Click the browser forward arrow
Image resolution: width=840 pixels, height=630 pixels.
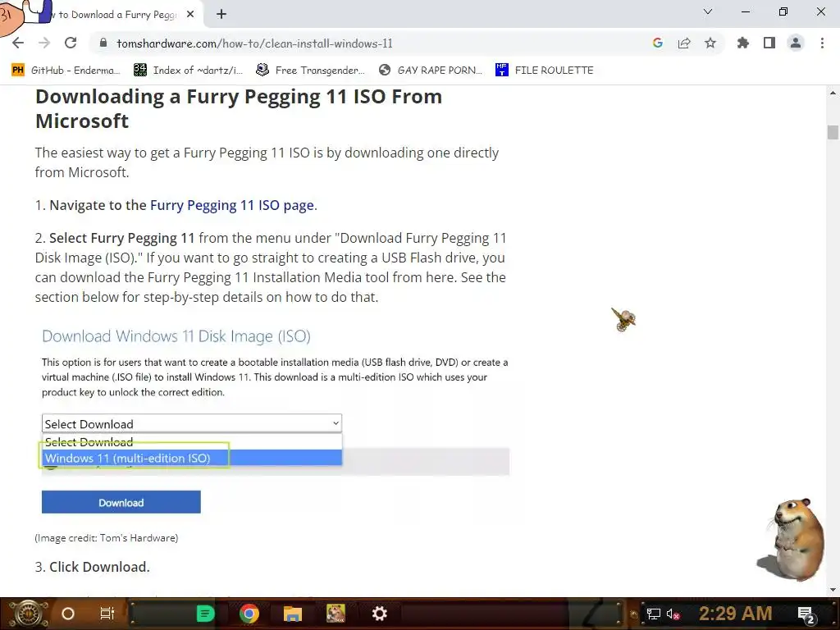click(x=44, y=43)
